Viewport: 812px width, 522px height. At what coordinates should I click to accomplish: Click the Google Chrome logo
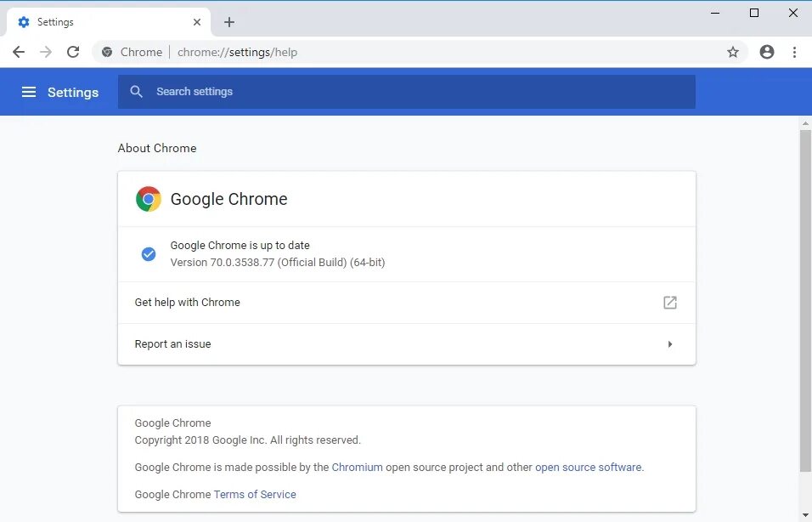[x=149, y=199]
